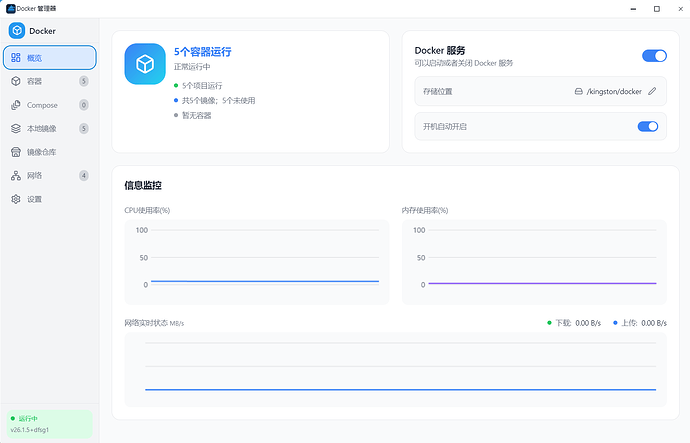This screenshot has height=443, width=690.
Task: Open the 镜像仓库 menu item
Action: tap(50, 152)
